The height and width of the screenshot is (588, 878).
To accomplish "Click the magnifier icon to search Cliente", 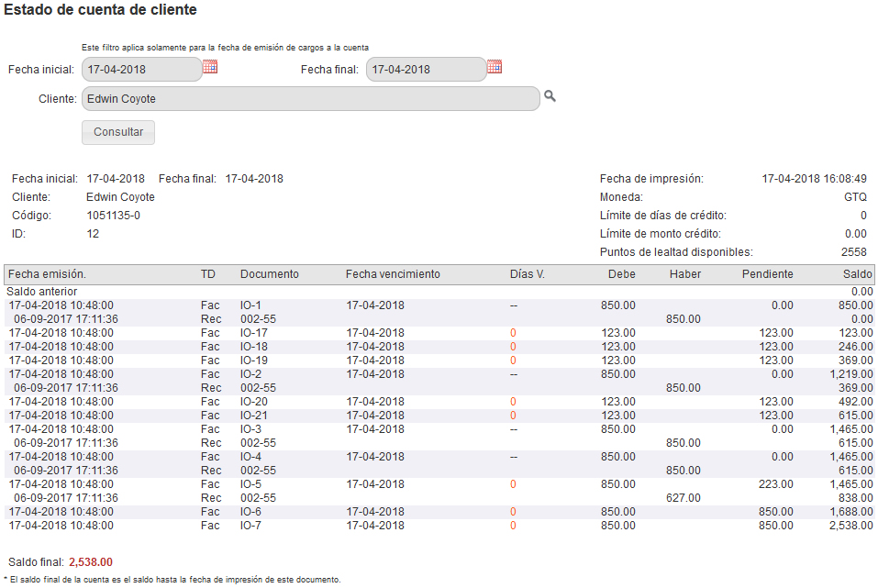I will (x=550, y=96).
